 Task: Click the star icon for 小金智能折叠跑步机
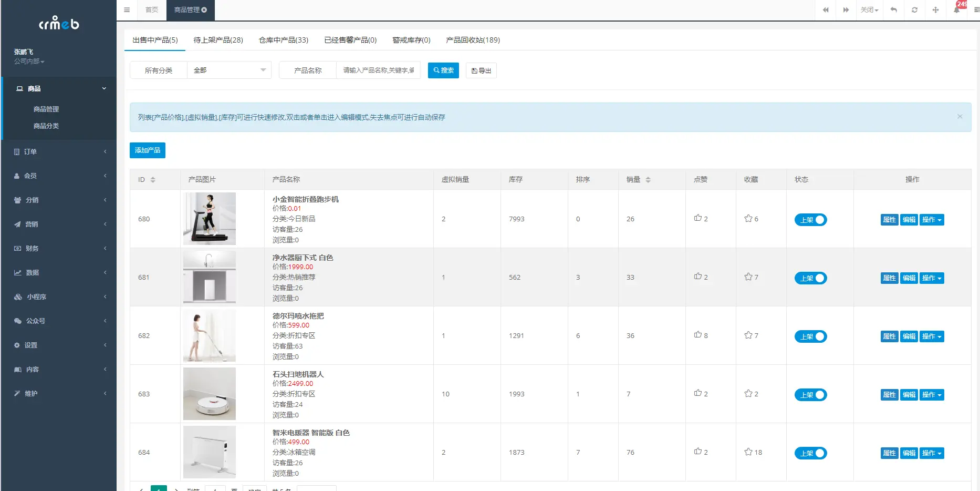[748, 218]
